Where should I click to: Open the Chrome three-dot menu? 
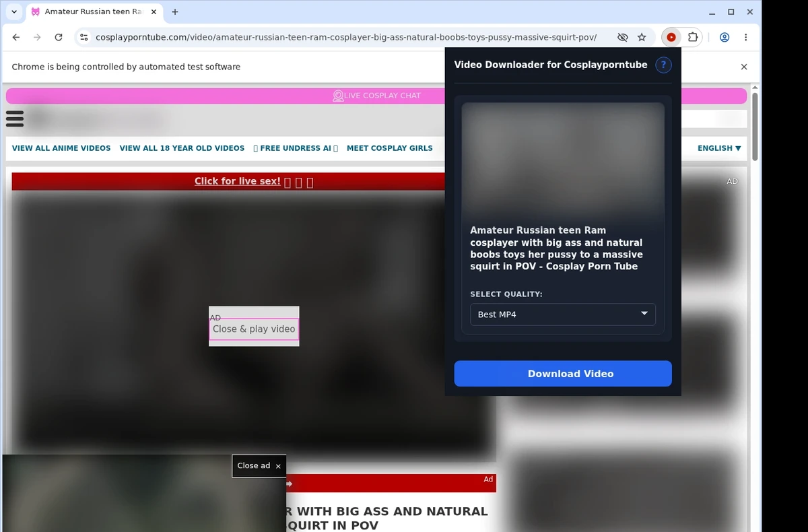[x=746, y=38]
